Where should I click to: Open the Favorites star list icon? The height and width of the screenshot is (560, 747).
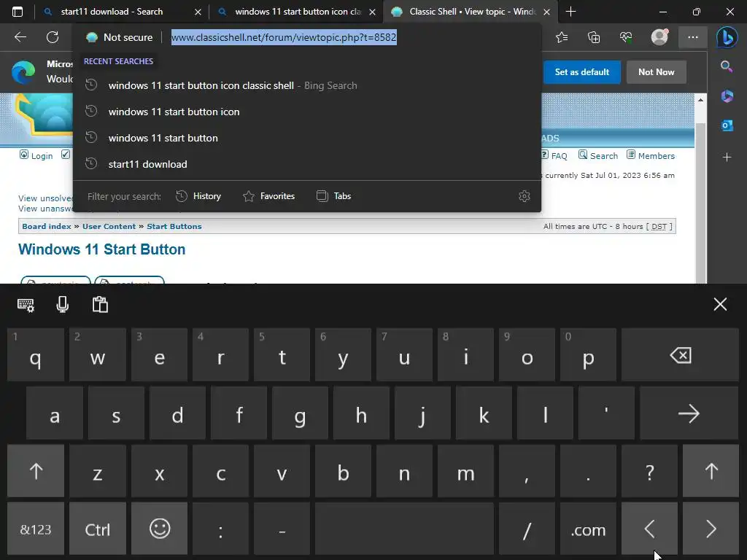[562, 37]
